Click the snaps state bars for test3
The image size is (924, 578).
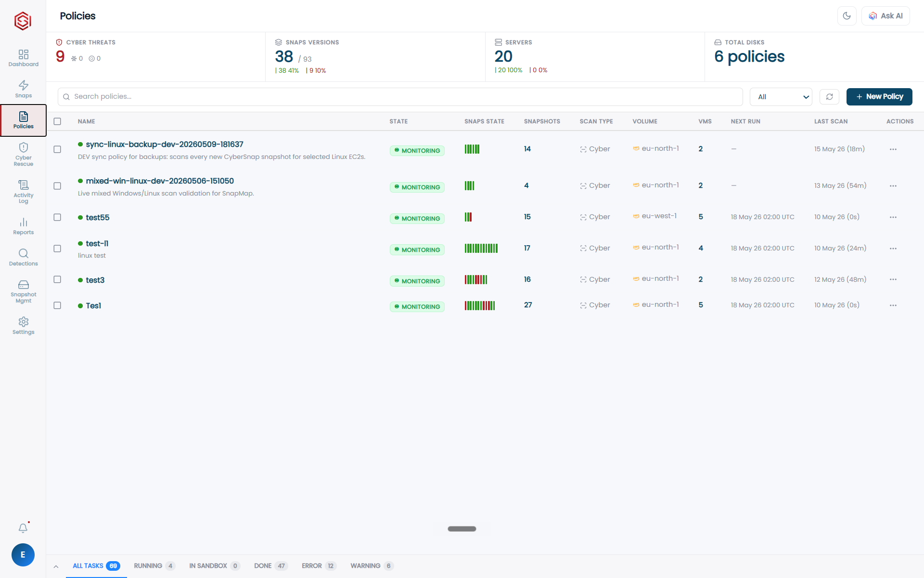coord(476,279)
